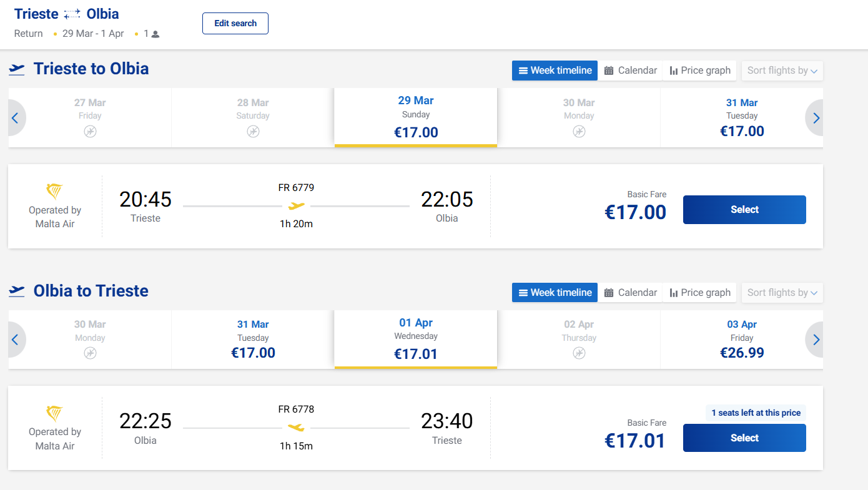This screenshot has height=490, width=868.
Task: Click next week arrow for Olbia to Trieste
Action: point(816,340)
